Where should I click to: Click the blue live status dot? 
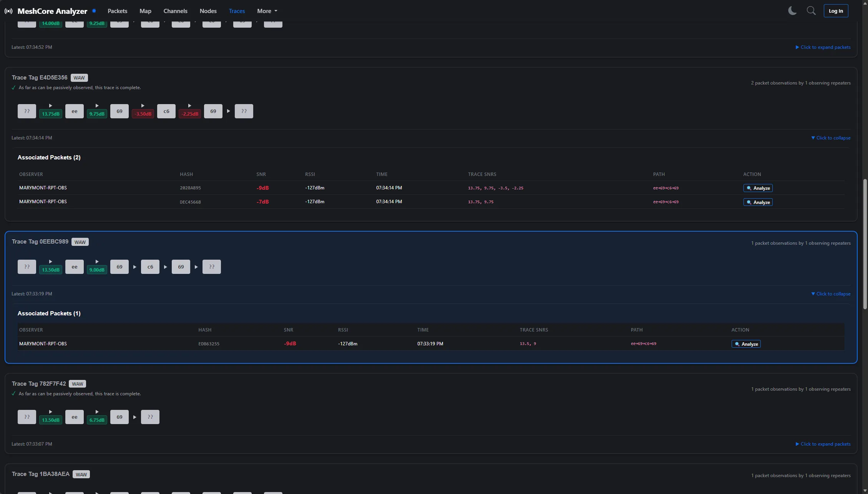point(94,11)
